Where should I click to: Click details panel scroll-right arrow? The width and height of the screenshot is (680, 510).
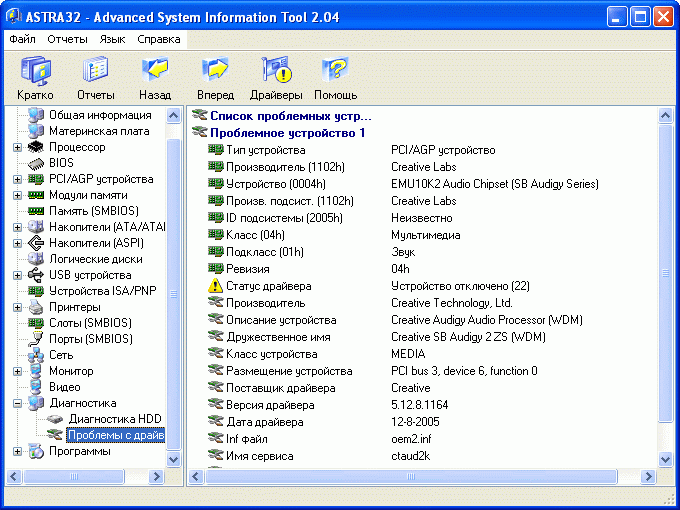[x=648, y=477]
